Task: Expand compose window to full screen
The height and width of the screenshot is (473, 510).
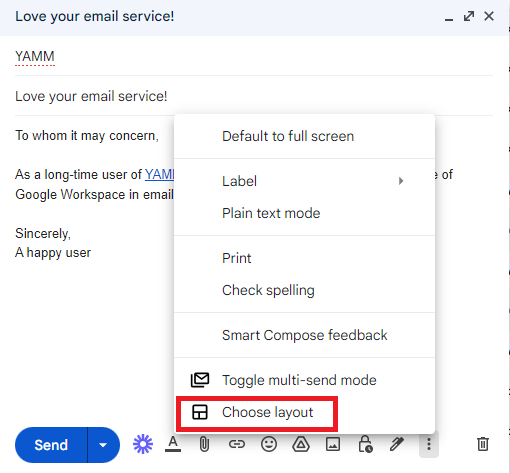Action: coord(469,16)
